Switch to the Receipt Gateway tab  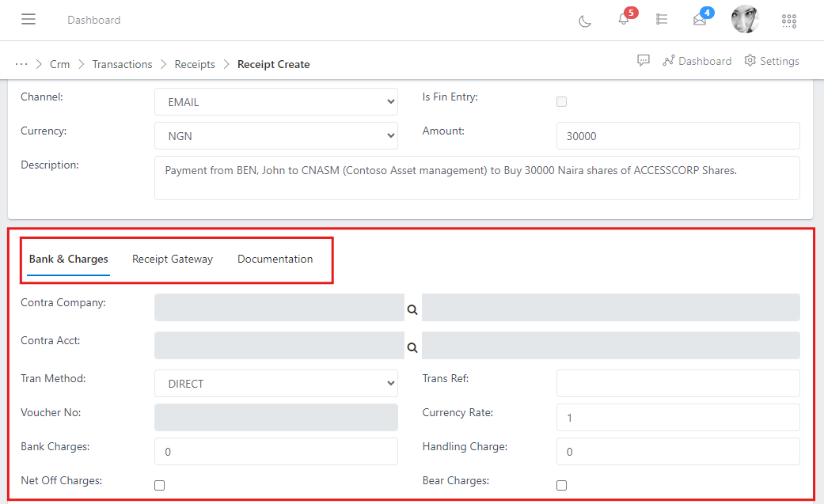[173, 259]
